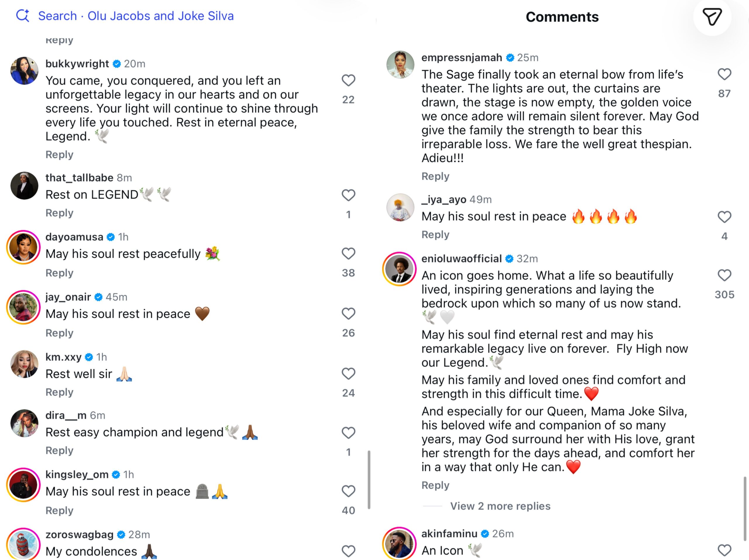Heart that_tallbabe's comment

[348, 195]
